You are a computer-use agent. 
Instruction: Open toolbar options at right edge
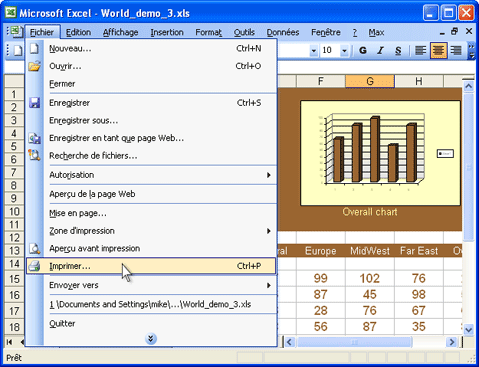(x=471, y=51)
